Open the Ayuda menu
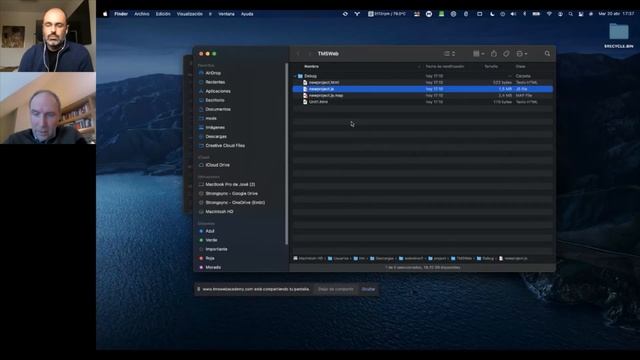The height and width of the screenshot is (360, 640). coord(247,14)
